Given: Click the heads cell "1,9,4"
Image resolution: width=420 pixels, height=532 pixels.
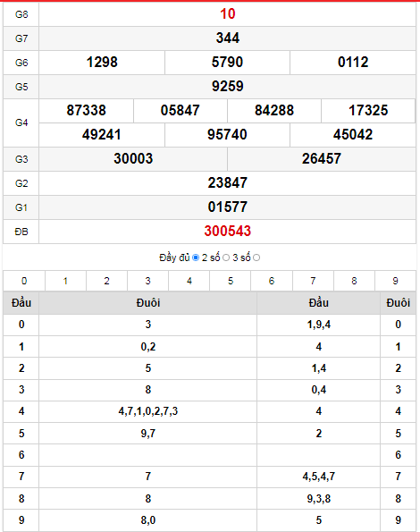Looking at the screenshot, I should [x=319, y=325].
